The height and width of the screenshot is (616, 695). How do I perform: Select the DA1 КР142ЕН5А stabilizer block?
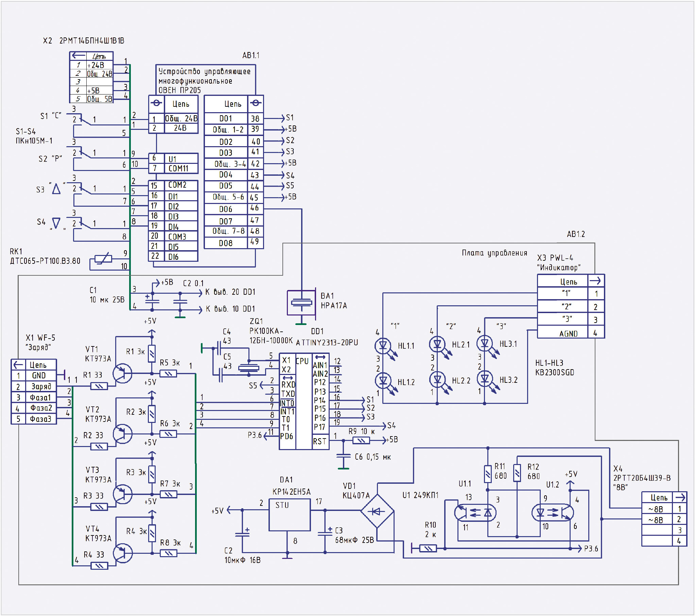pos(289,515)
